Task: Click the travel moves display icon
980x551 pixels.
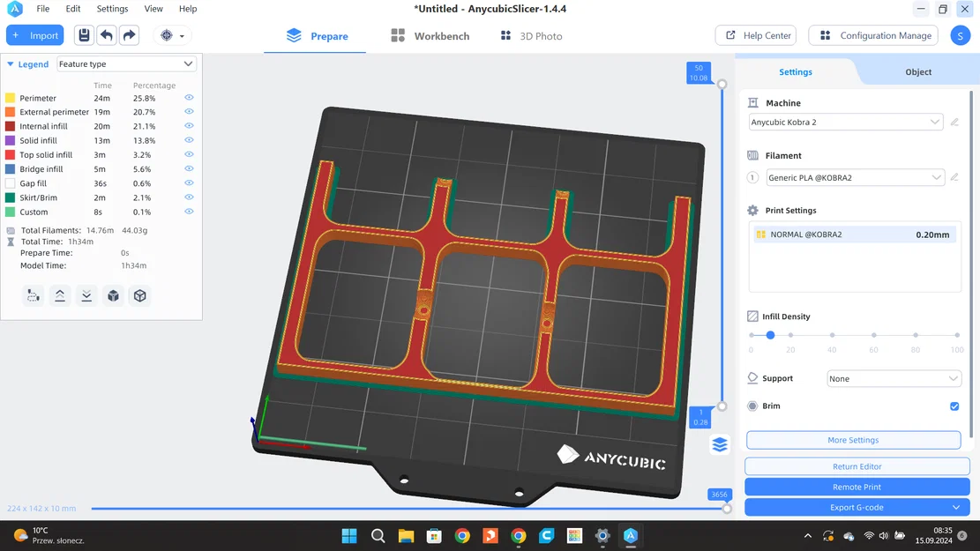Action: pos(34,295)
